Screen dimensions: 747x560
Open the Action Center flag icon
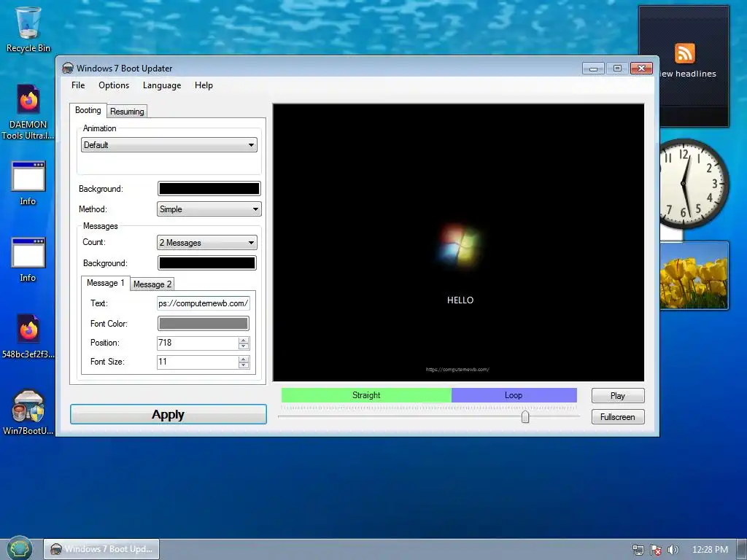tap(656, 550)
